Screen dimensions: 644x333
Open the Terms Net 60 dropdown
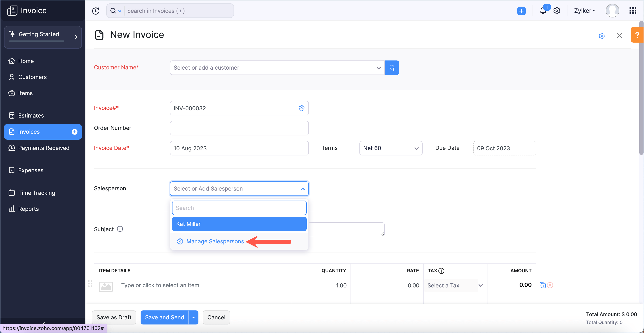391,148
